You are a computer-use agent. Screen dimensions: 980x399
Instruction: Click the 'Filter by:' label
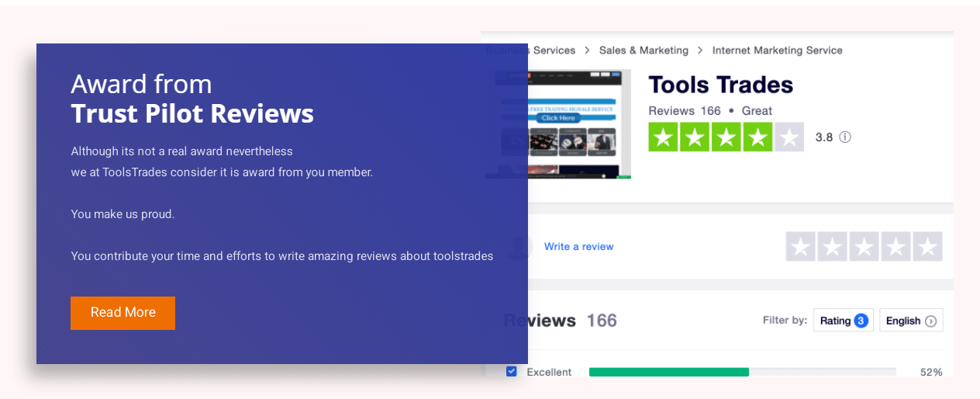coord(785,320)
